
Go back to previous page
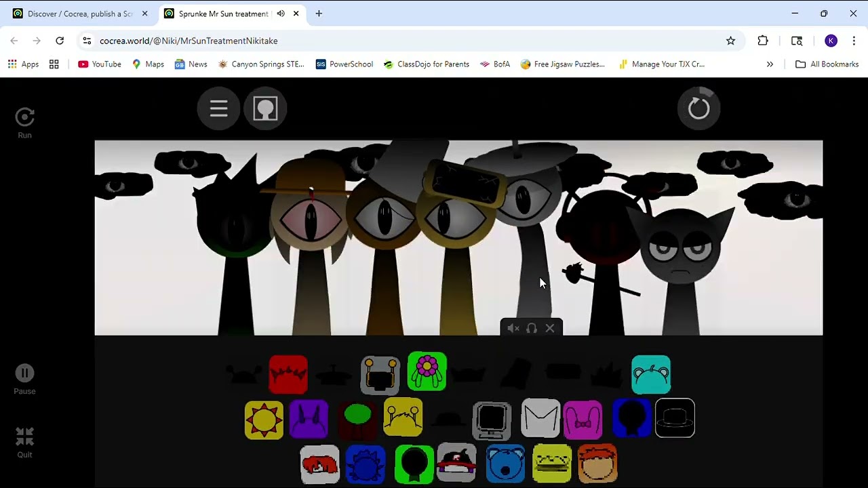pos(14,41)
